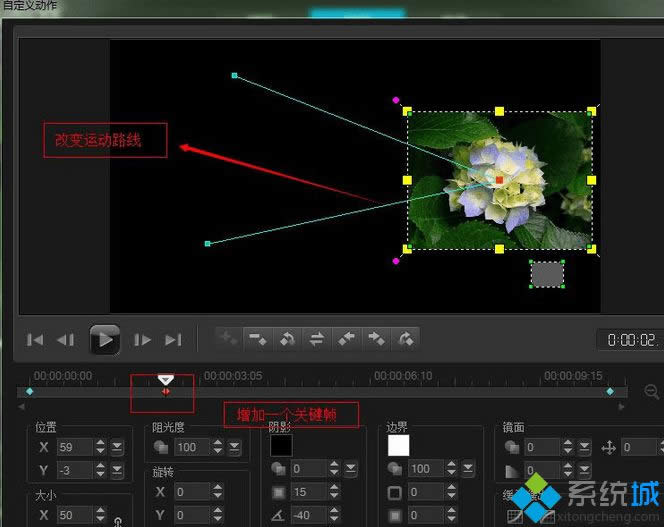Jump to the end of the clip
Screen dimensions: 664x527
tap(174, 340)
